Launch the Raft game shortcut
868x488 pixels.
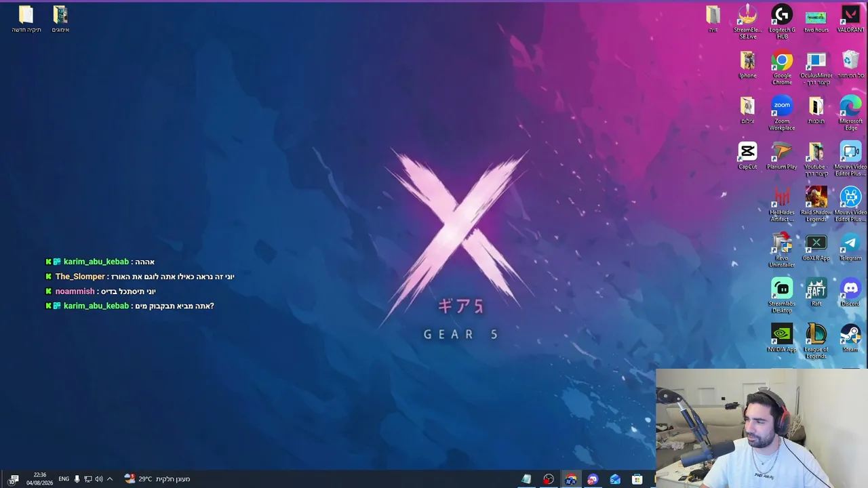pos(816,292)
